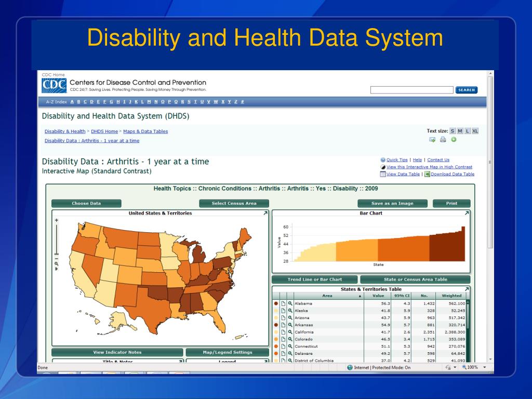532x399 pixels.
Task: Maximize the States & Territories Table panel
Action: pyautogui.click(x=467, y=289)
